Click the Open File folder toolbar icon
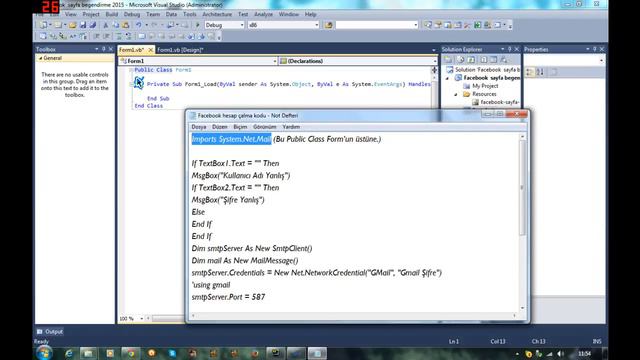 pyautogui.click(x=73, y=25)
